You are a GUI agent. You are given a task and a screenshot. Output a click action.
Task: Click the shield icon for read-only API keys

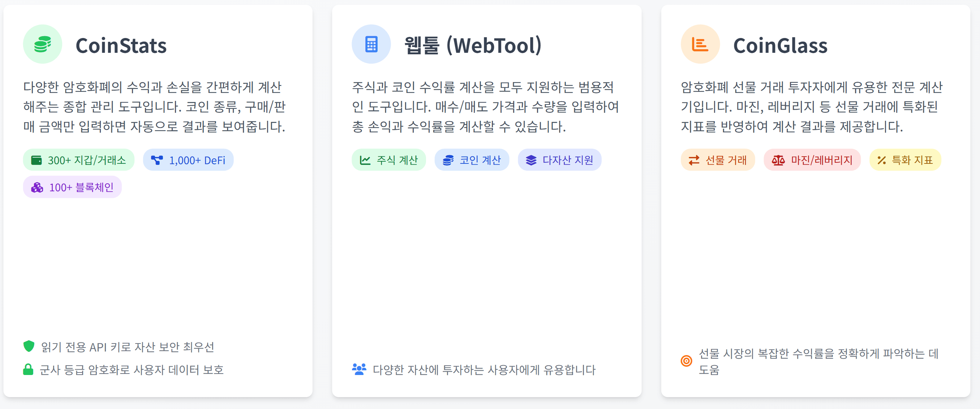29,346
